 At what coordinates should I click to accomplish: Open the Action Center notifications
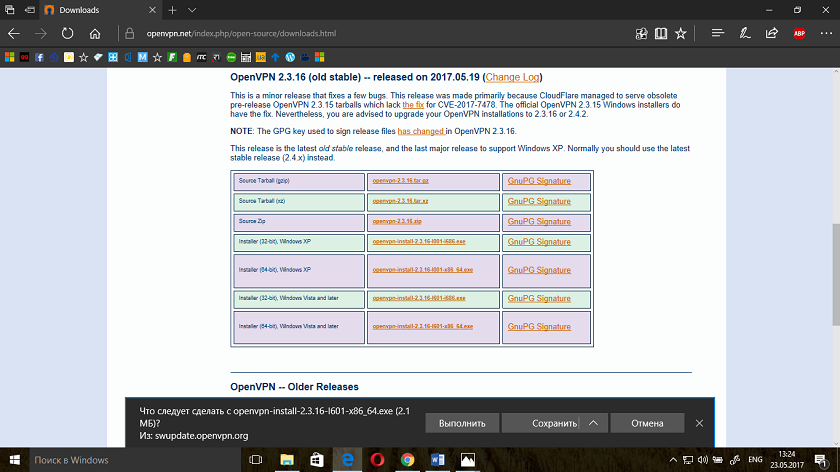click(x=821, y=460)
